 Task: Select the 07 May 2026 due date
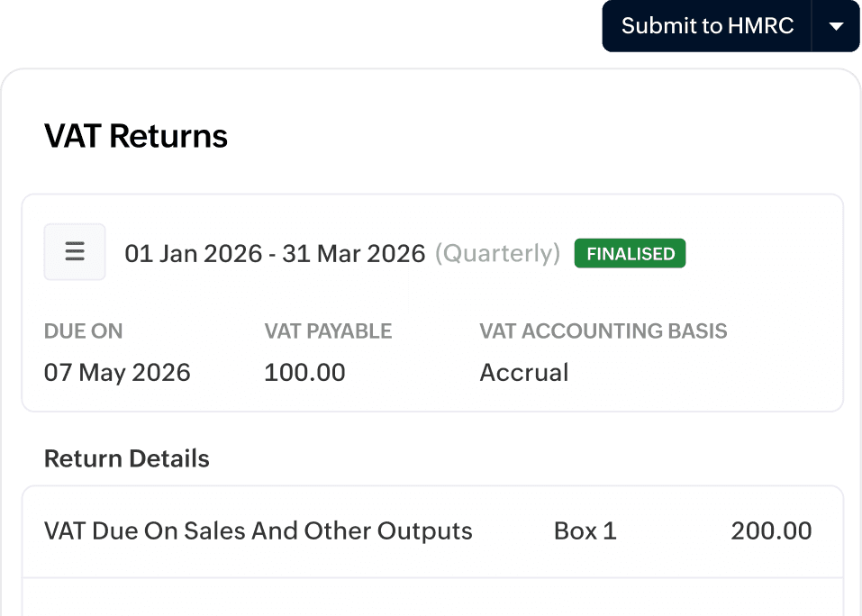coord(117,373)
